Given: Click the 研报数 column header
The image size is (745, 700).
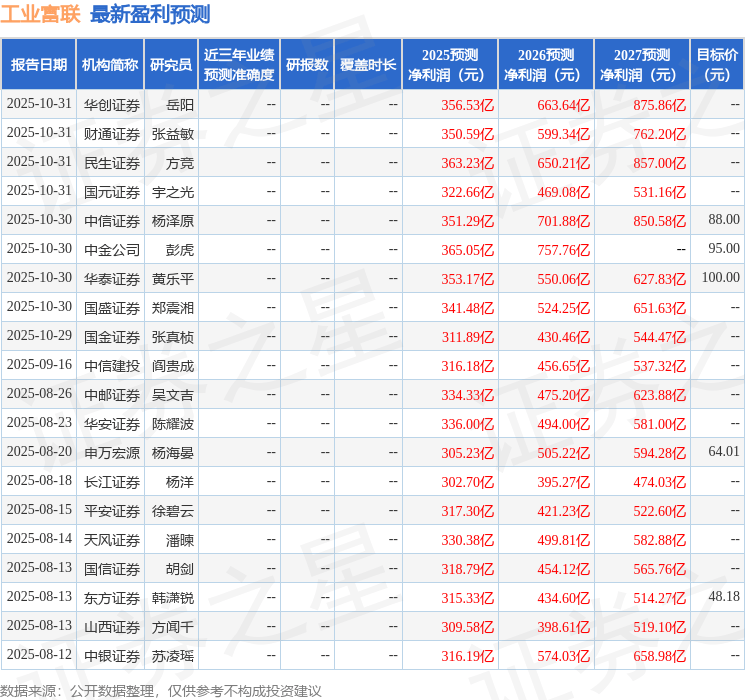Looking at the screenshot, I should point(307,65).
